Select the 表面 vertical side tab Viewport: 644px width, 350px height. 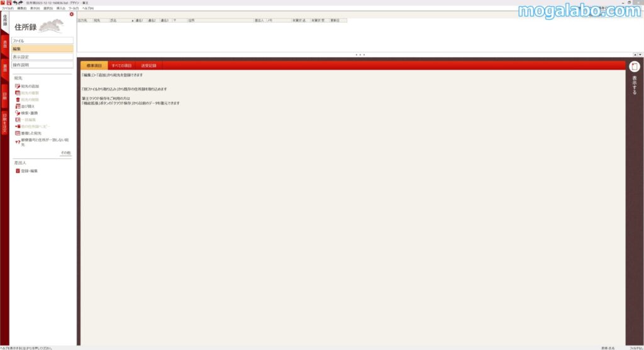coord(4,45)
